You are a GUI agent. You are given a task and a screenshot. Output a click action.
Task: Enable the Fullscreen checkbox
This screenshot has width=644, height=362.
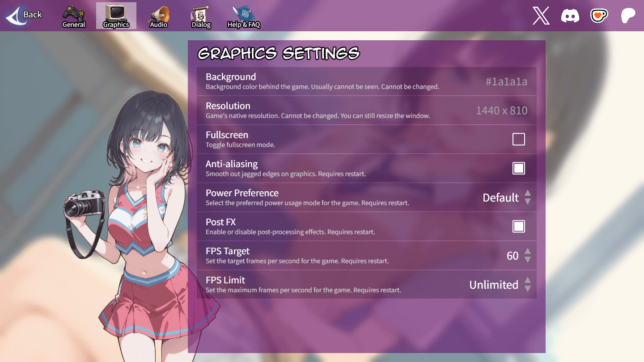[519, 139]
